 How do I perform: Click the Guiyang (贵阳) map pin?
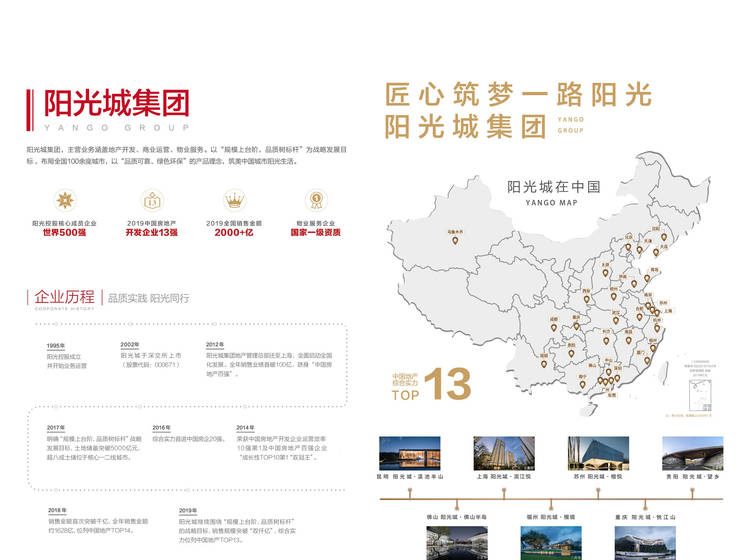click(x=571, y=354)
